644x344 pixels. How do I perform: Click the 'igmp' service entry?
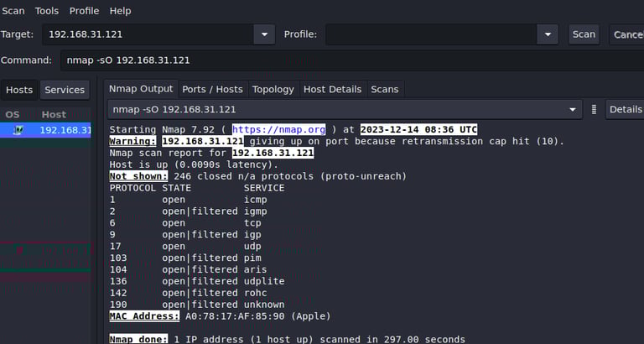pos(256,211)
